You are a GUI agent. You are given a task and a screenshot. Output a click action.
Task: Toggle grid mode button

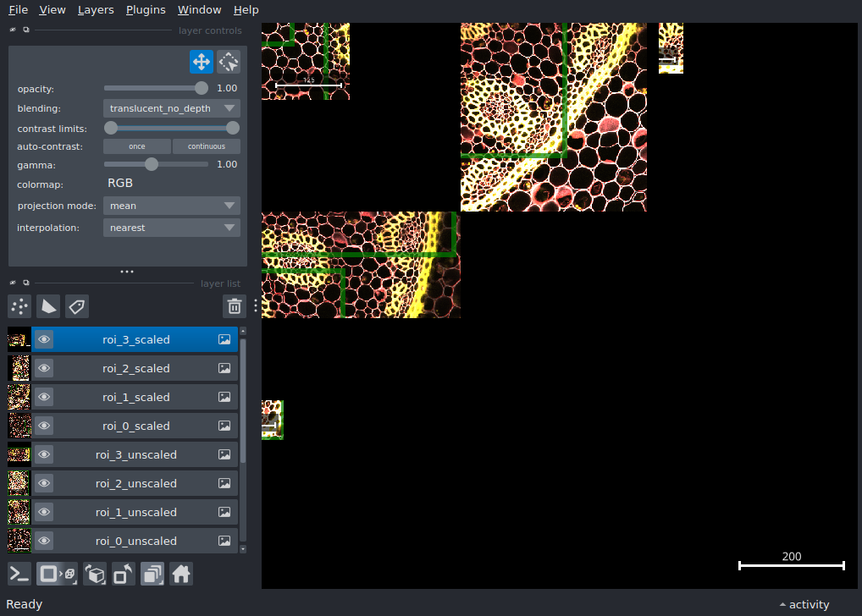point(152,575)
